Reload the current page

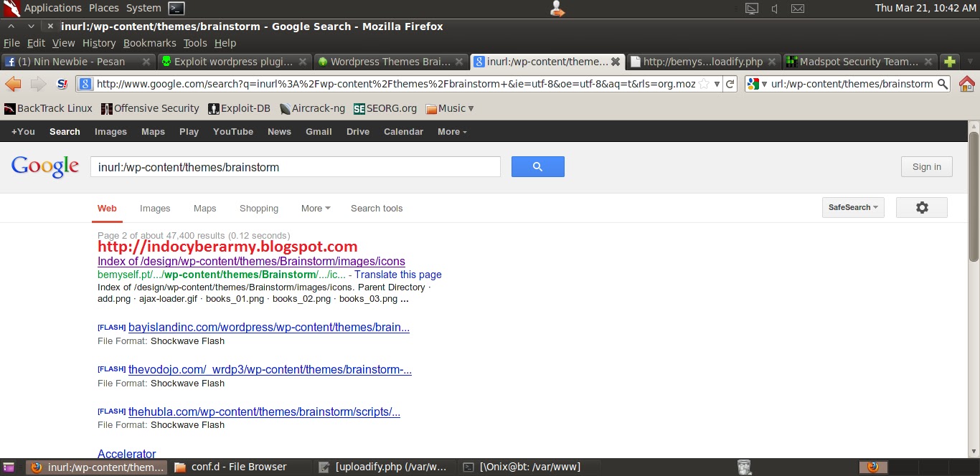(x=730, y=83)
